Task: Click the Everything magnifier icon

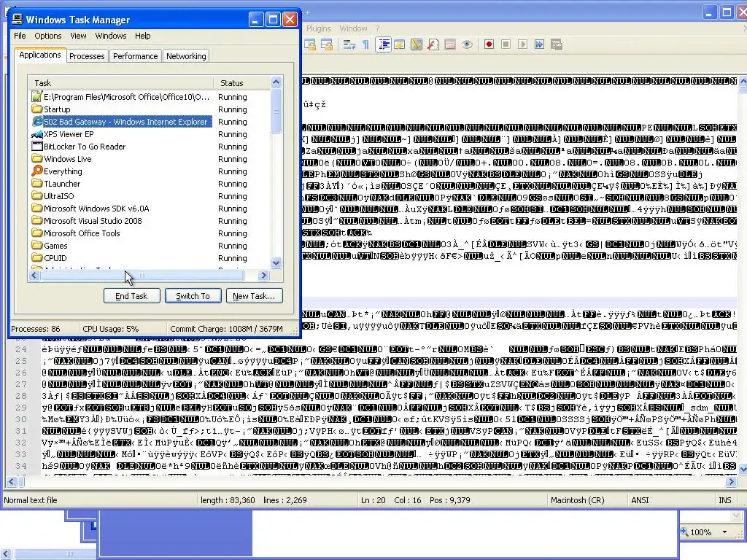Action: [36, 171]
